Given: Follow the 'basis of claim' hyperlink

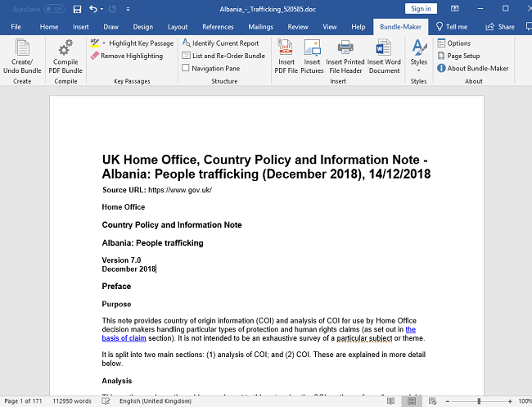Looking at the screenshot, I should (124, 338).
